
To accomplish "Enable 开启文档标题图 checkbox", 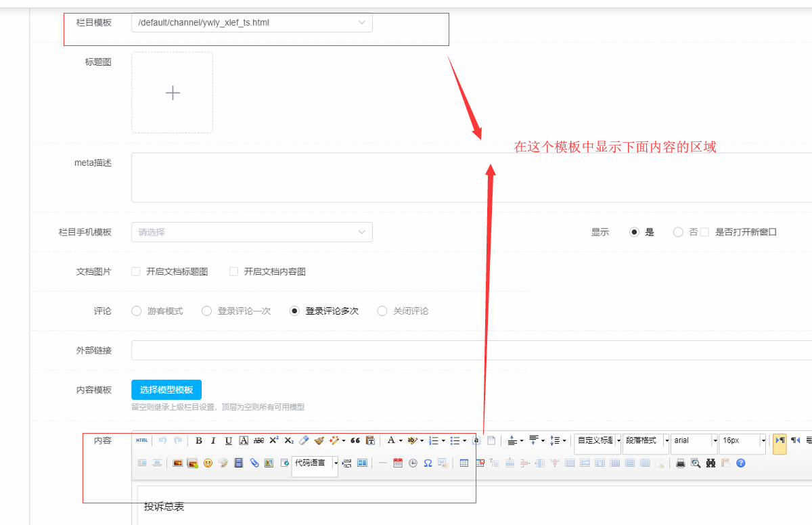I will 136,271.
